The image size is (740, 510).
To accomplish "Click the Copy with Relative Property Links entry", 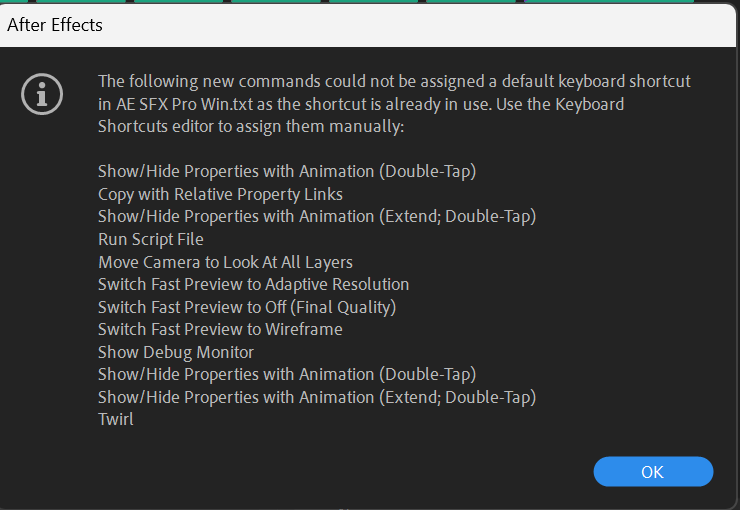I will (220, 194).
